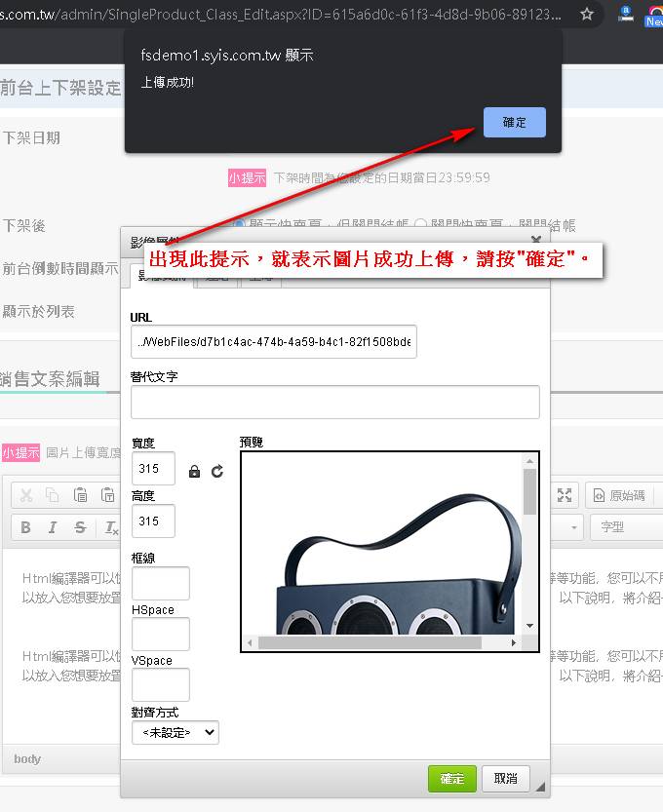The height and width of the screenshot is (812, 663).
Task: Click the blue 確定 button in alert
Action: 514,123
